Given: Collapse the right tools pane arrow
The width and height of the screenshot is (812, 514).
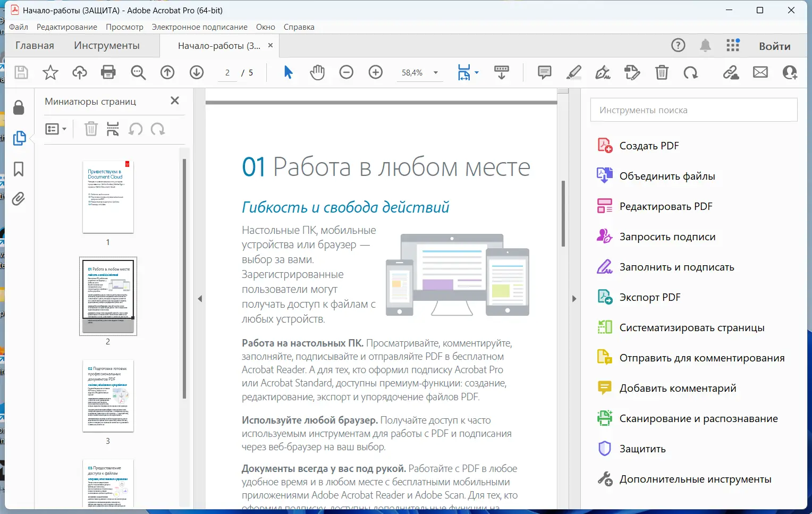Looking at the screenshot, I should click(x=574, y=299).
